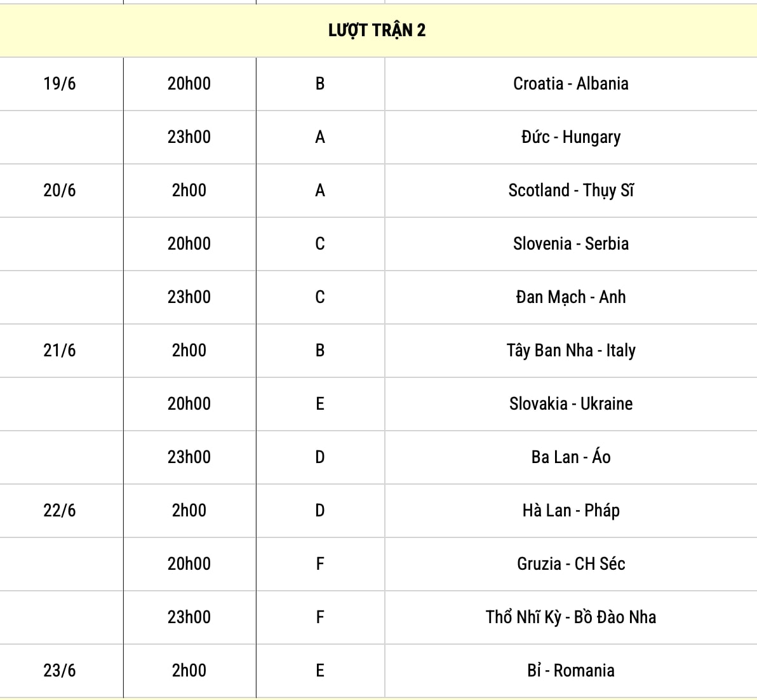Click the Gruzia - CH Séc match
Screen dimensions: 757x700
pos(571,564)
